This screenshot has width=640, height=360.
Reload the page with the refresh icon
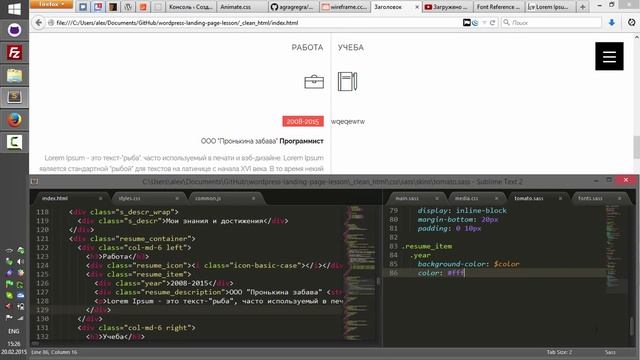point(492,23)
